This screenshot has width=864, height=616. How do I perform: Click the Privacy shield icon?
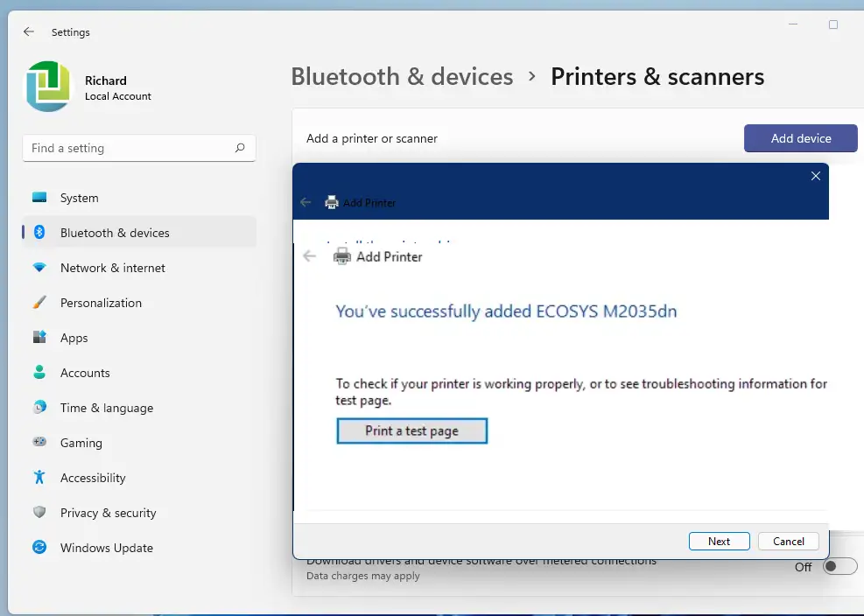click(39, 512)
